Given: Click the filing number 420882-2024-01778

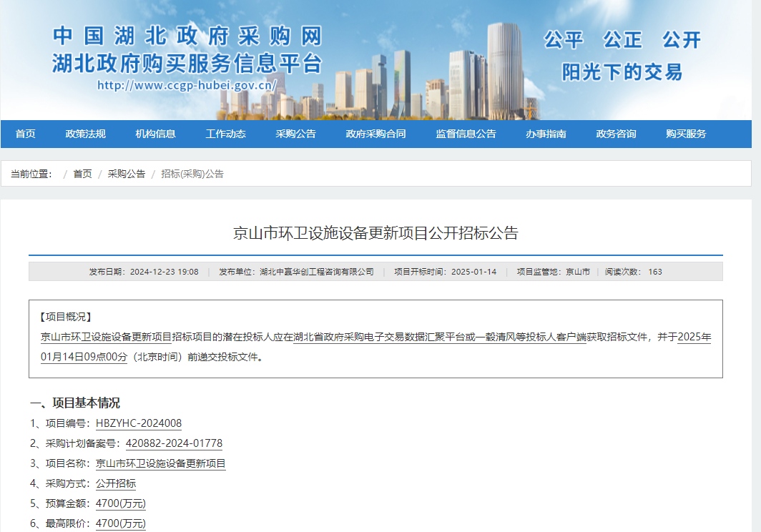Looking at the screenshot, I should 174,443.
